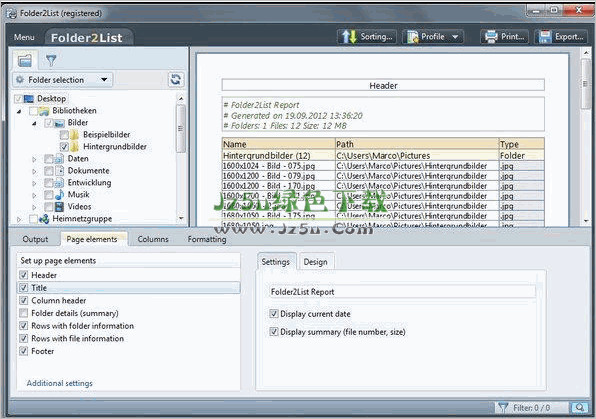Click the Header box in preview

click(x=383, y=85)
